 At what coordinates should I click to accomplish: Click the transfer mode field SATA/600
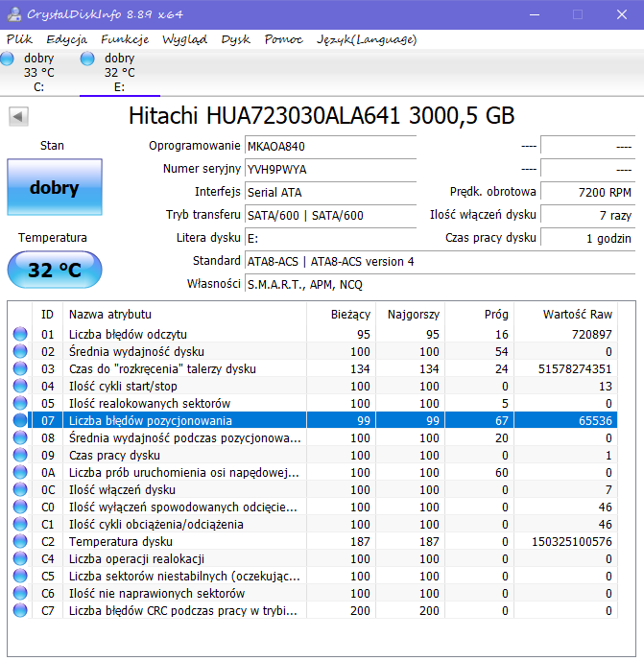tap(331, 215)
